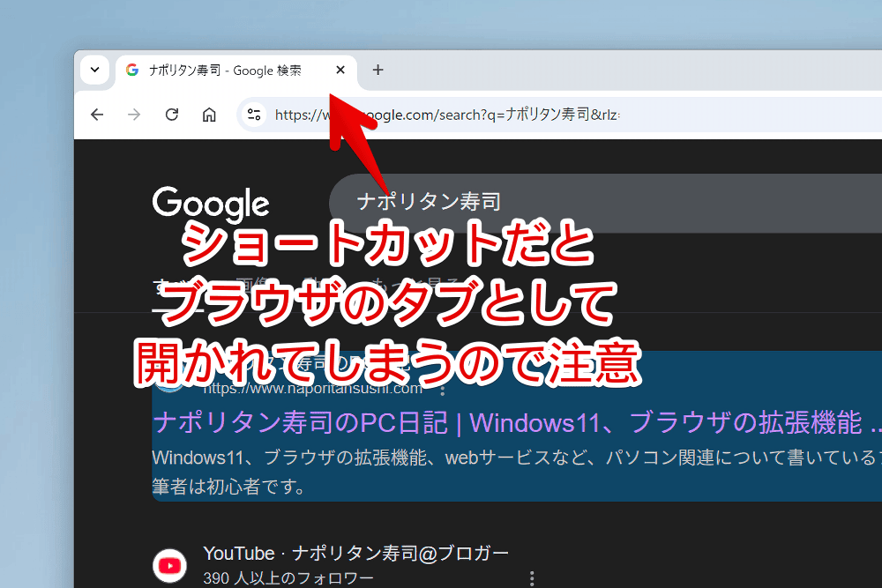Focus the address bar URL
The width and height of the screenshot is (882, 588).
point(447,115)
